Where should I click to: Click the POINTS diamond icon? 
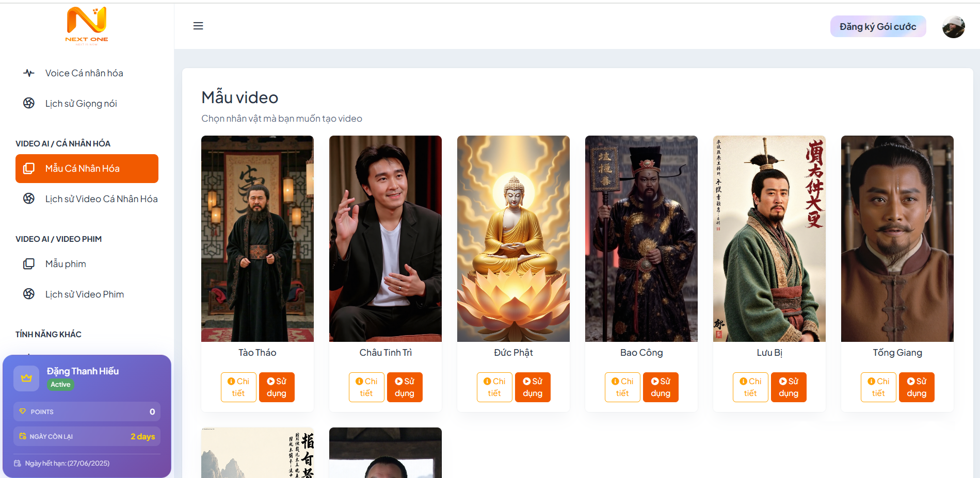(22, 411)
